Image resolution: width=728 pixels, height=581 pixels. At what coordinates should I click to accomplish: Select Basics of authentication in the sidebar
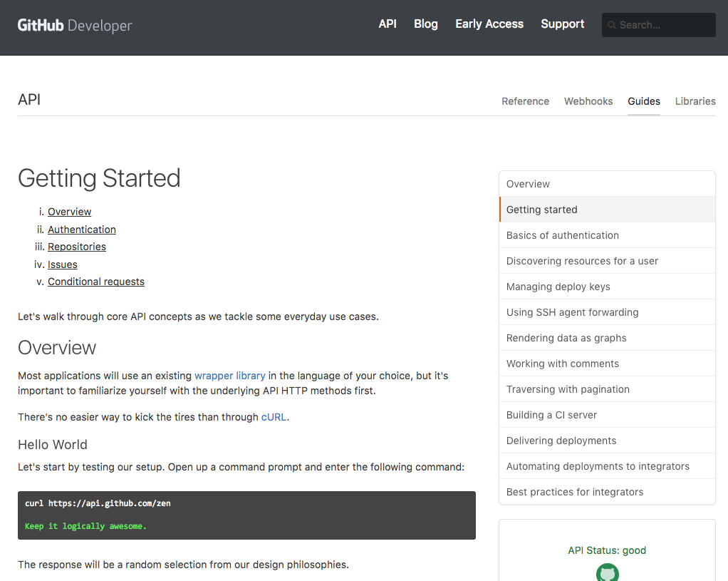(x=563, y=235)
